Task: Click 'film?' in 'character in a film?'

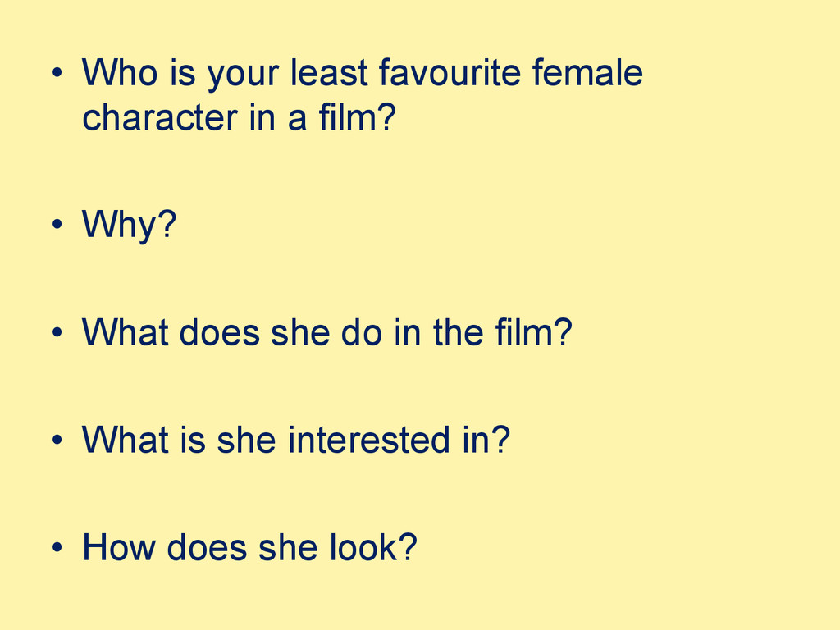Action: (x=358, y=117)
